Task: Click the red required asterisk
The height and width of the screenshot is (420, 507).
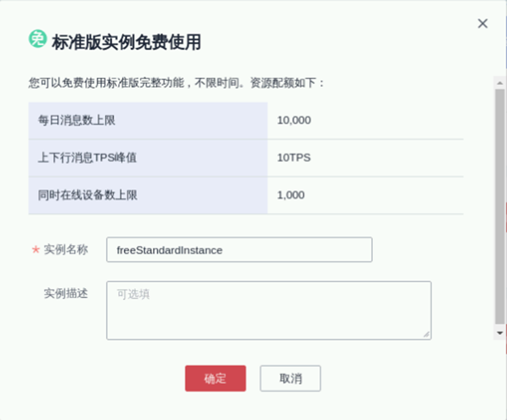Action: click(36, 250)
